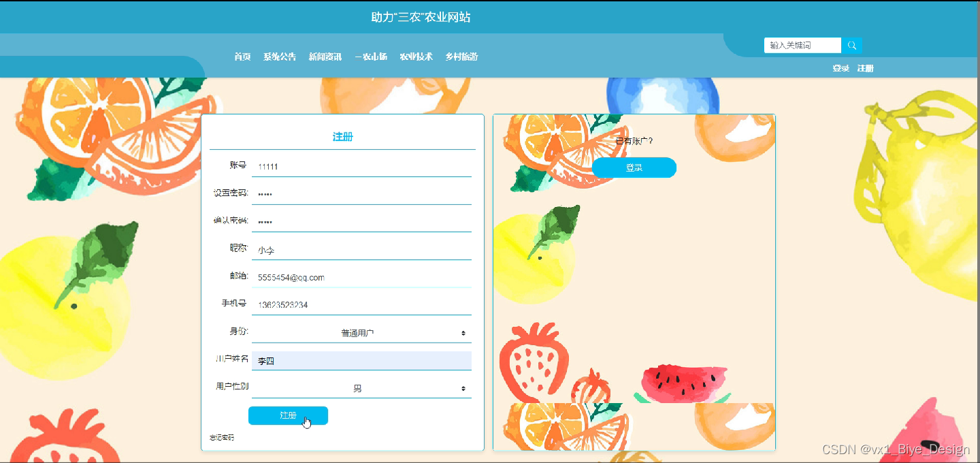Screen dimensions: 980x463
Task: Click the 用户姓名 field containing 李四
Action: (x=361, y=361)
